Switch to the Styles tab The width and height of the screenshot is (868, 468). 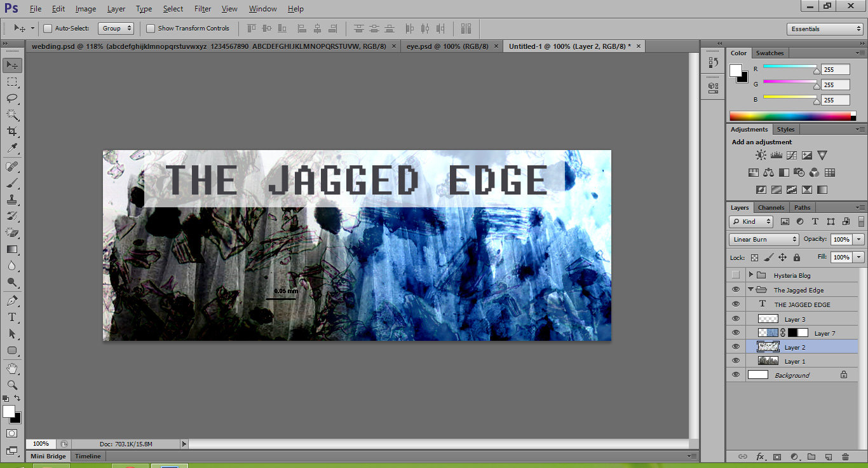(x=785, y=129)
